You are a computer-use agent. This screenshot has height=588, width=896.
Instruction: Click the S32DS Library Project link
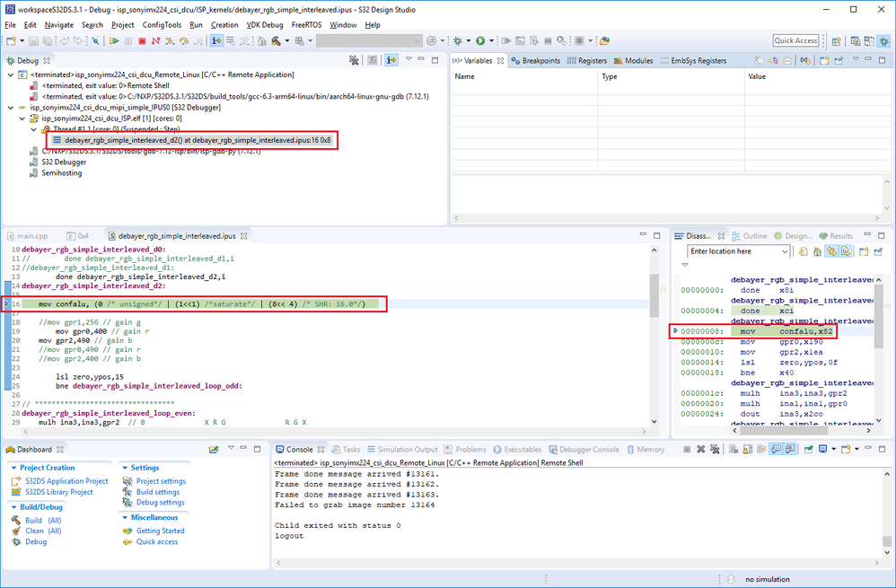(x=59, y=492)
